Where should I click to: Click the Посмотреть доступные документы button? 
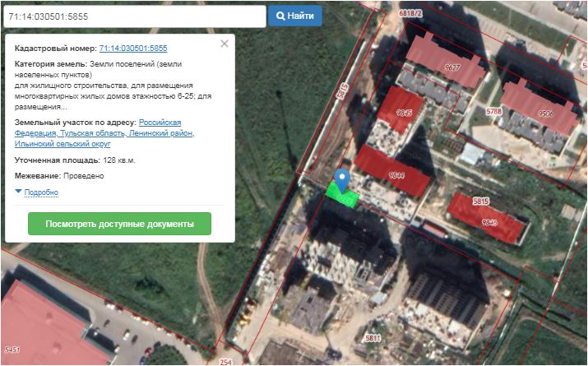[x=119, y=224]
